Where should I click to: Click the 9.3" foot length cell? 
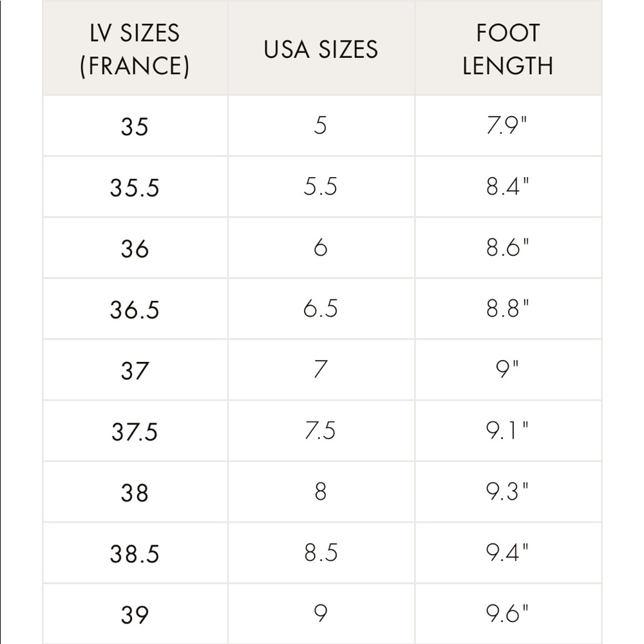click(508, 491)
